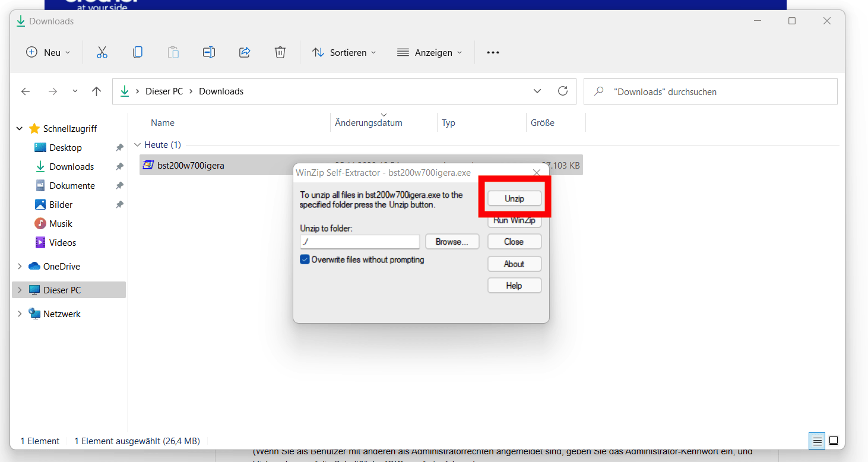Click the Help button
Screen dimensions: 868x462
(514, 286)
